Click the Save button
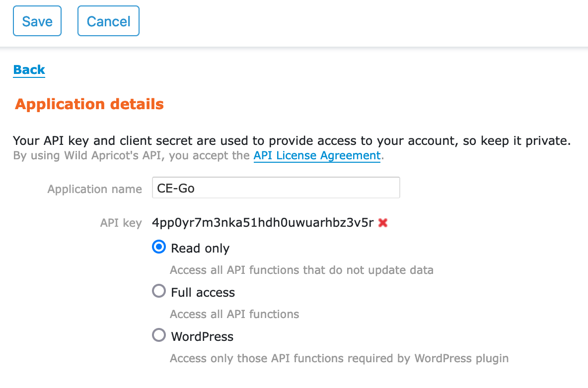This screenshot has width=588, height=388. [37, 21]
